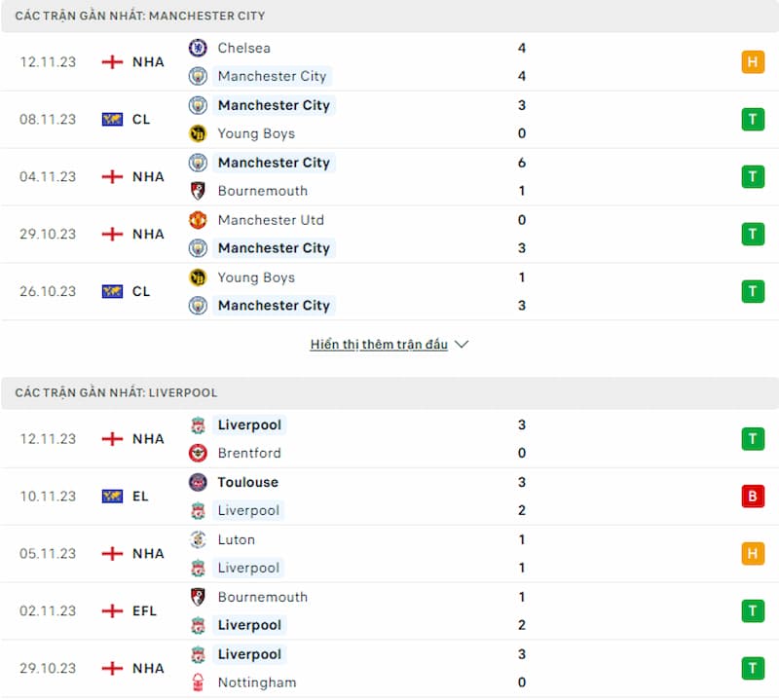
Task: Click the 6 score in Manchester City–Bournemouth
Action: click(522, 163)
